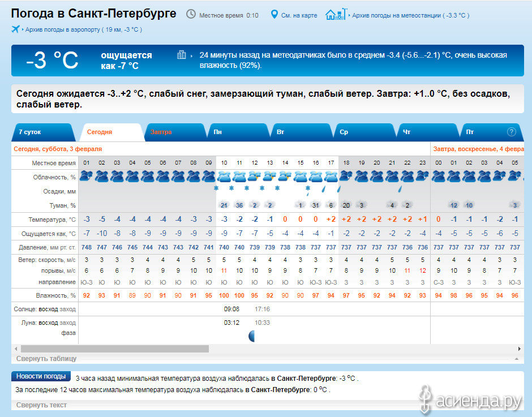532x417 pixels.
Task: Open the Пн forecast tab
Action: (238, 132)
